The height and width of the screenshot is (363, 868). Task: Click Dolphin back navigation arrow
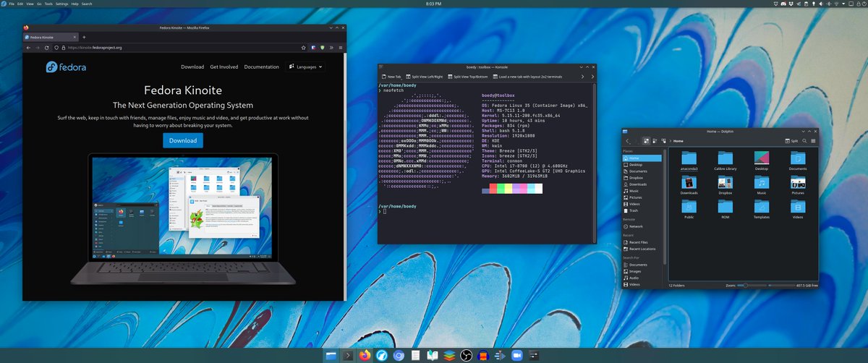[x=626, y=141]
